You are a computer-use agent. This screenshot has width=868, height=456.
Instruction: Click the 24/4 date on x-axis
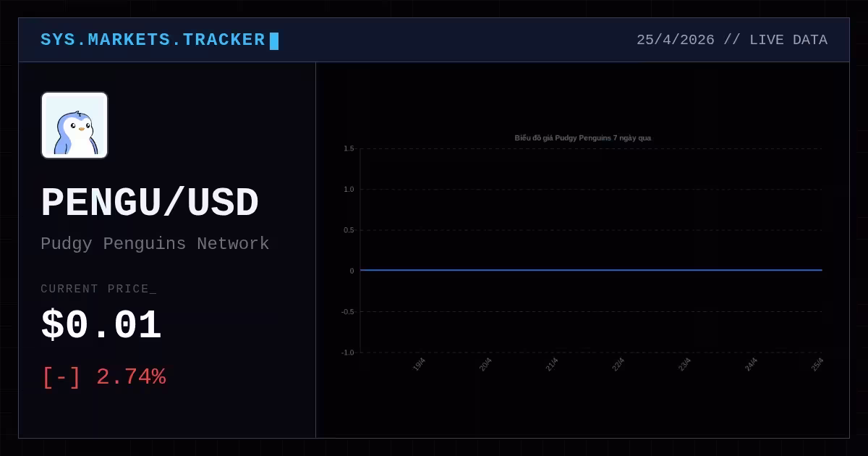[x=752, y=365]
